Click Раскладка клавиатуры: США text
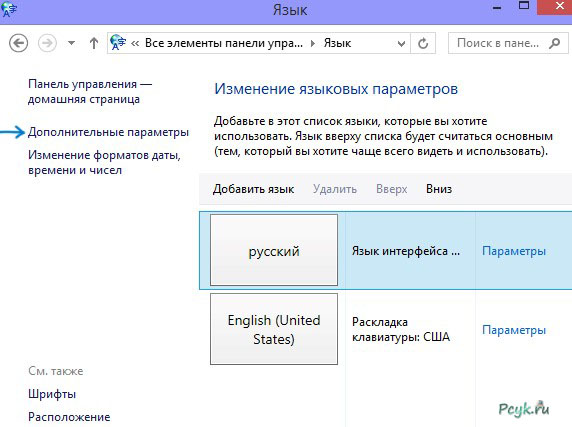572x427 pixels. pos(401,329)
